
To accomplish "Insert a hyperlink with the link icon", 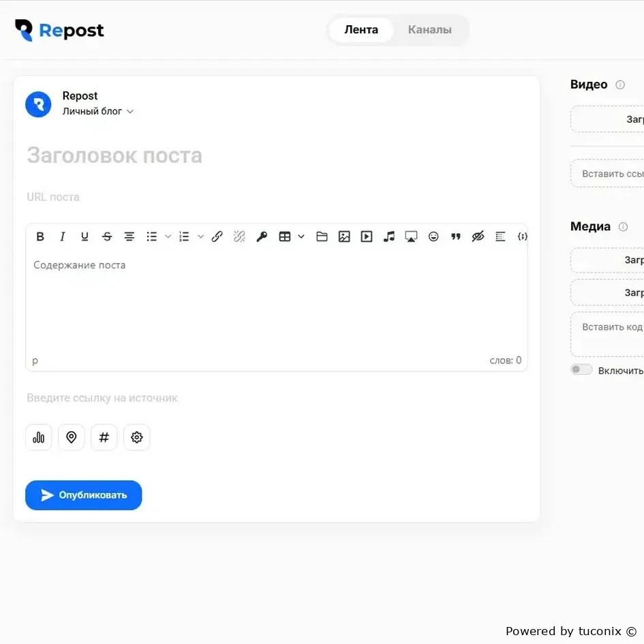I will 217,236.
